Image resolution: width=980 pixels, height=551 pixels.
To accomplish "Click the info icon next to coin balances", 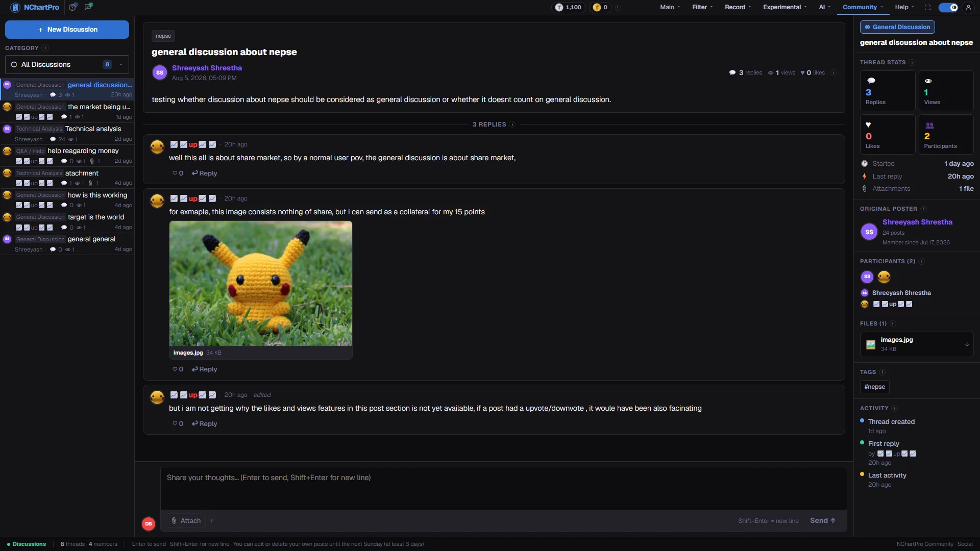I will click(618, 7).
